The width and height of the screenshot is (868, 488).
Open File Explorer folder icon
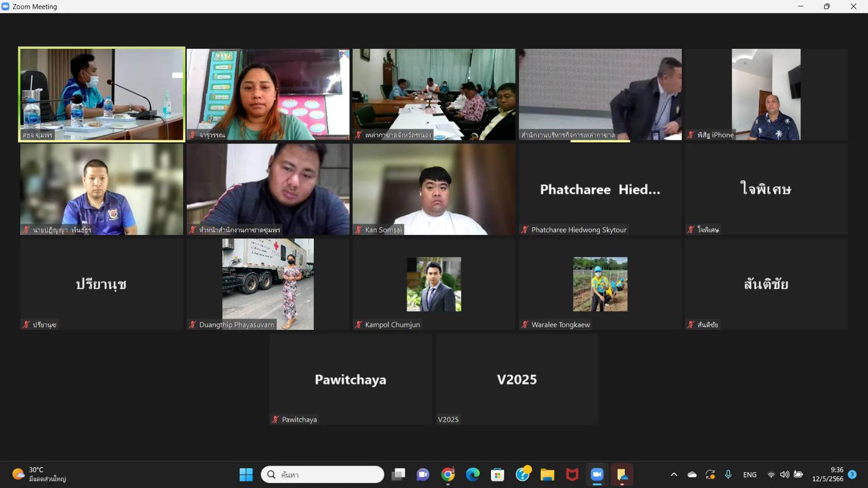547,474
